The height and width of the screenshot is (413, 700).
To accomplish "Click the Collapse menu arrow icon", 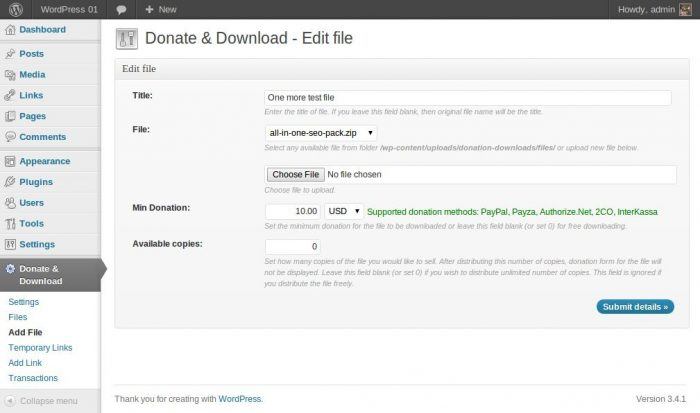I will coord(10,401).
